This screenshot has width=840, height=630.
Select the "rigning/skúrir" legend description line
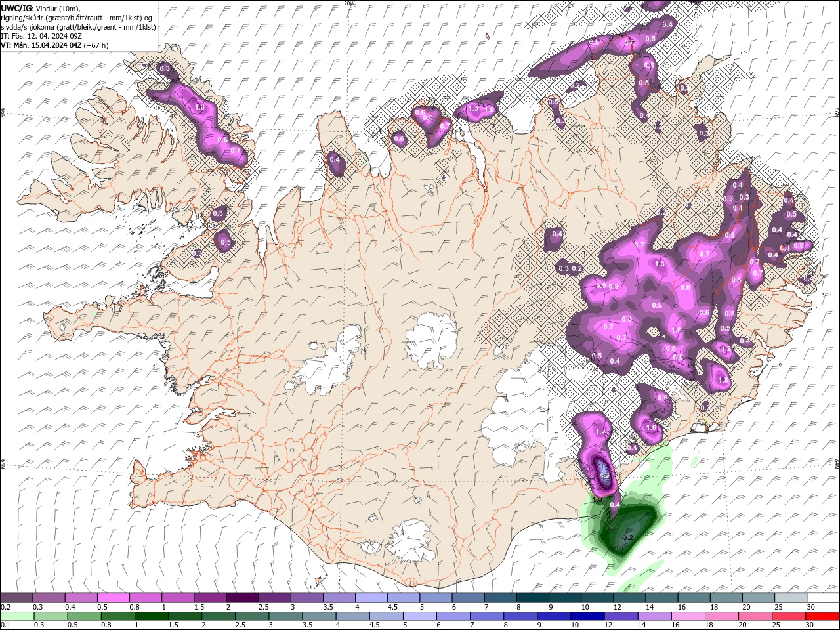point(77,18)
